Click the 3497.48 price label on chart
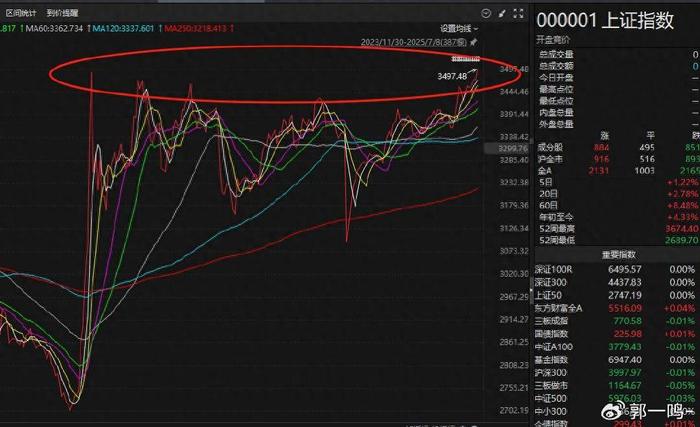Viewport: 700px width, 427px height. point(452,76)
